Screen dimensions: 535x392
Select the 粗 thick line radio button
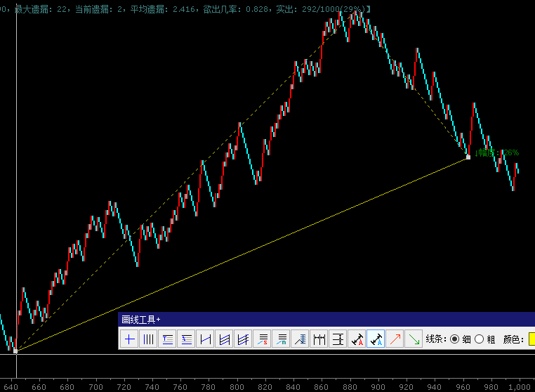point(480,339)
